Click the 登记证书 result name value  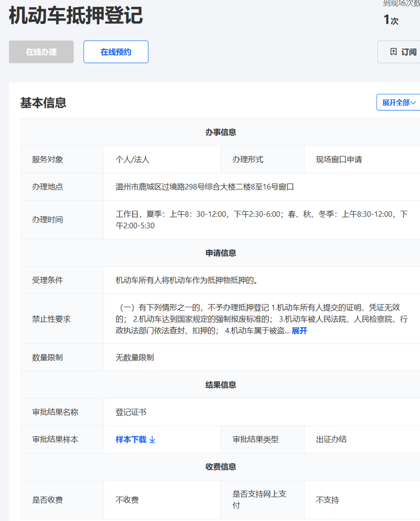click(x=131, y=412)
